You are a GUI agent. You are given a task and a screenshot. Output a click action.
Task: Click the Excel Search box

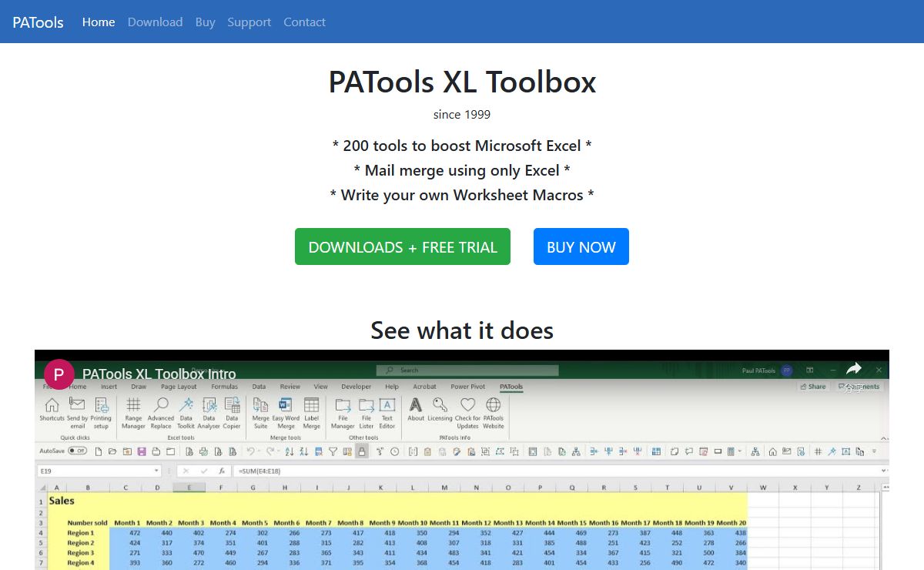[467, 370]
